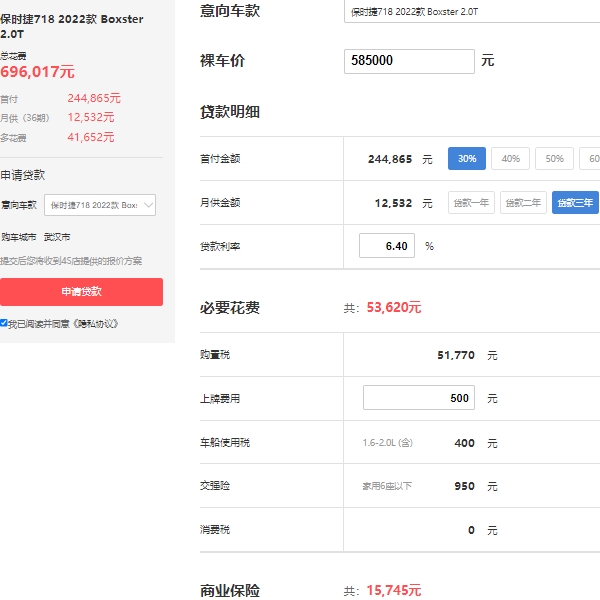600x600 pixels.
Task: Toggle the 我已阅读并同意 agreement checkbox
Action: click(x=4, y=323)
